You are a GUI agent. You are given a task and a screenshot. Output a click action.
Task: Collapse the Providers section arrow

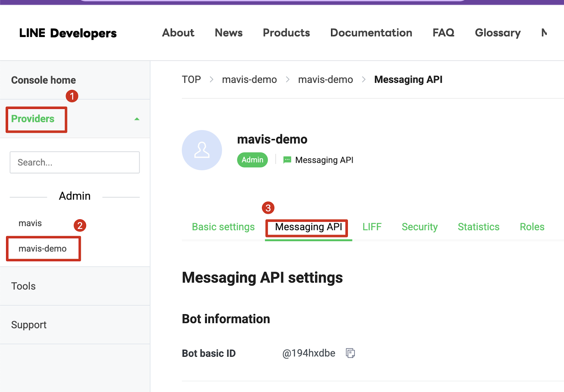point(137,119)
